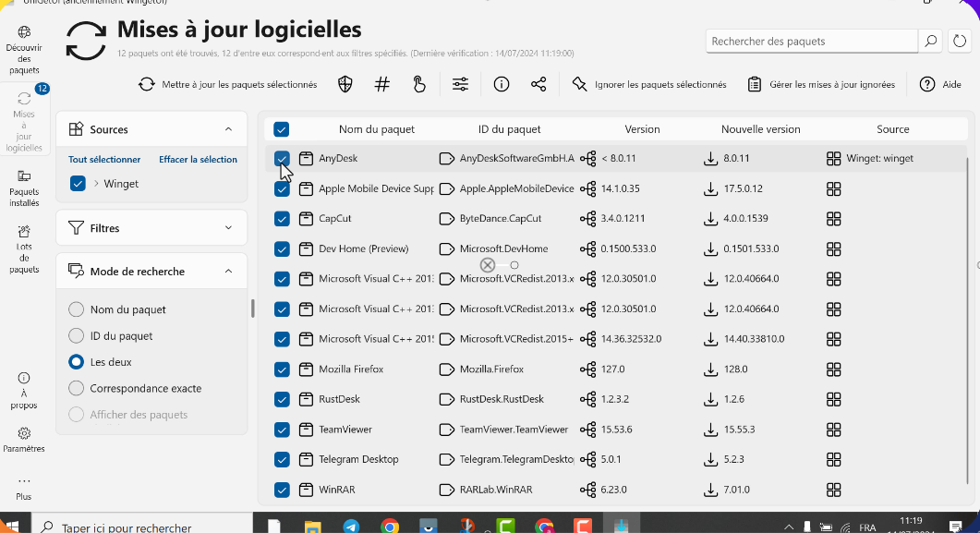The width and height of the screenshot is (980, 533).
Task: Uncheck the CapCut checkbox
Action: click(282, 219)
